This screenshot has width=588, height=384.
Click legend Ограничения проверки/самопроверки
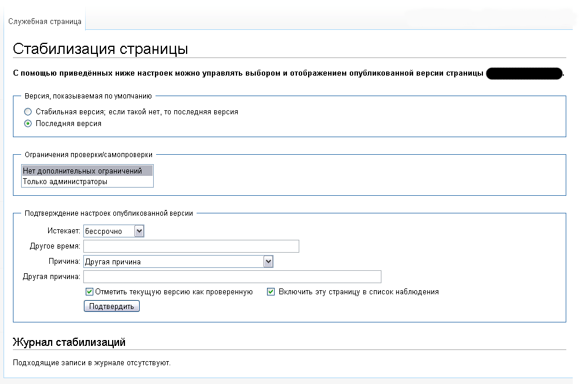[x=89, y=154]
